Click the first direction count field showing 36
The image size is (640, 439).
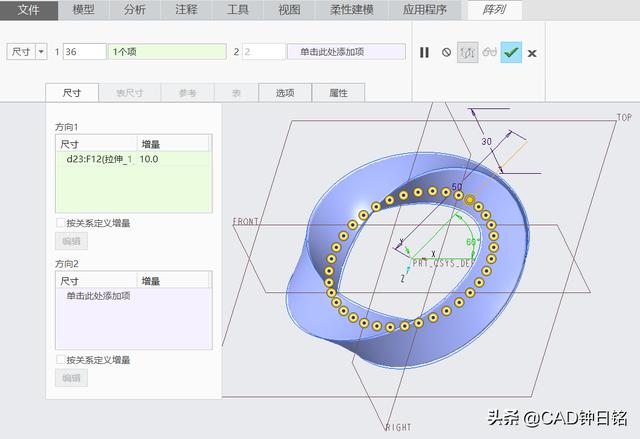(84, 51)
